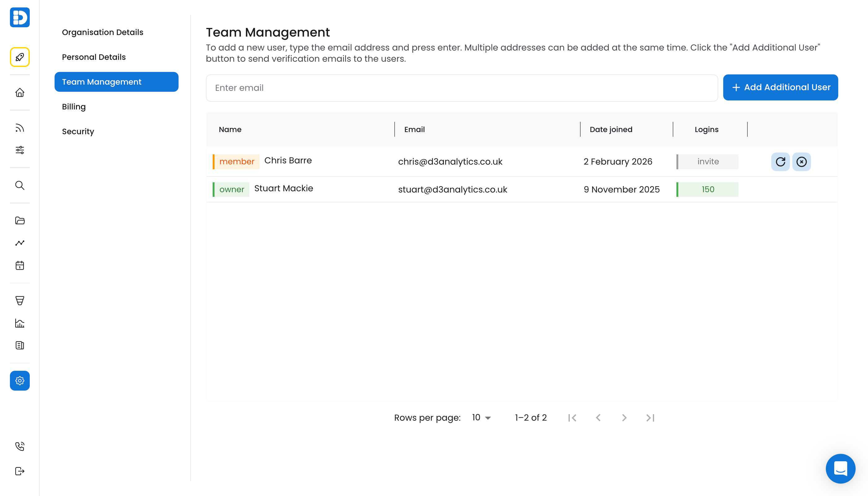The height and width of the screenshot is (496, 868).
Task: Click the Add Additional User button
Action: [781, 87]
